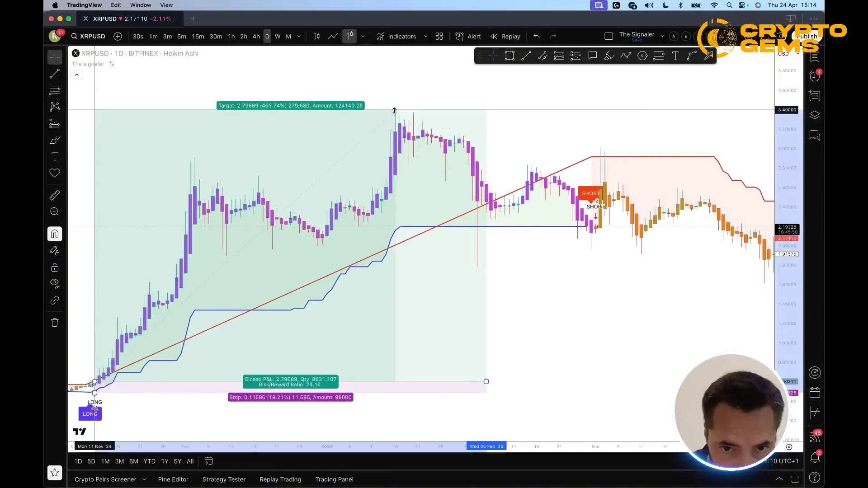Screen dimensions: 868x488
Task: Select the curve tool in floating toolbar
Action: point(692,56)
